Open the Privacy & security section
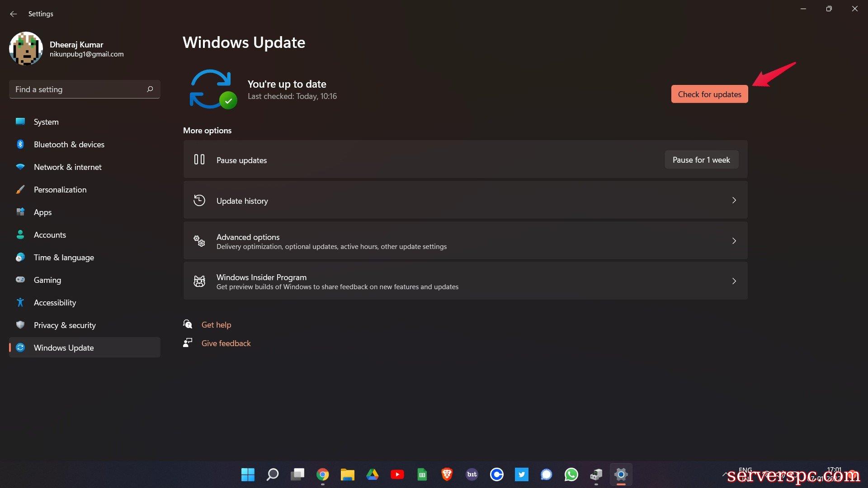Image resolution: width=868 pixels, height=488 pixels. [65, 325]
